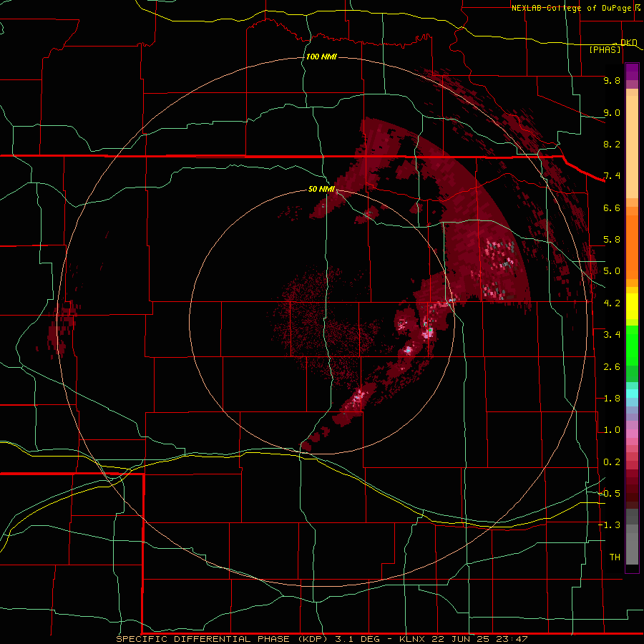Click the NEXLAB-College of DuPage label
This screenshot has width=644, height=644.
(571, 8)
